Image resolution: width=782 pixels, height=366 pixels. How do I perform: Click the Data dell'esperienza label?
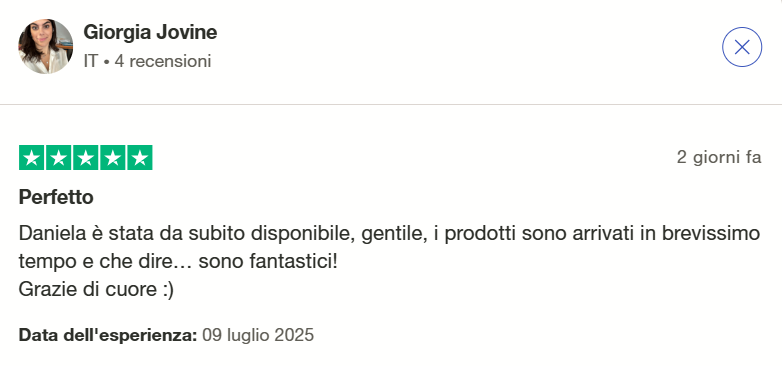point(108,335)
